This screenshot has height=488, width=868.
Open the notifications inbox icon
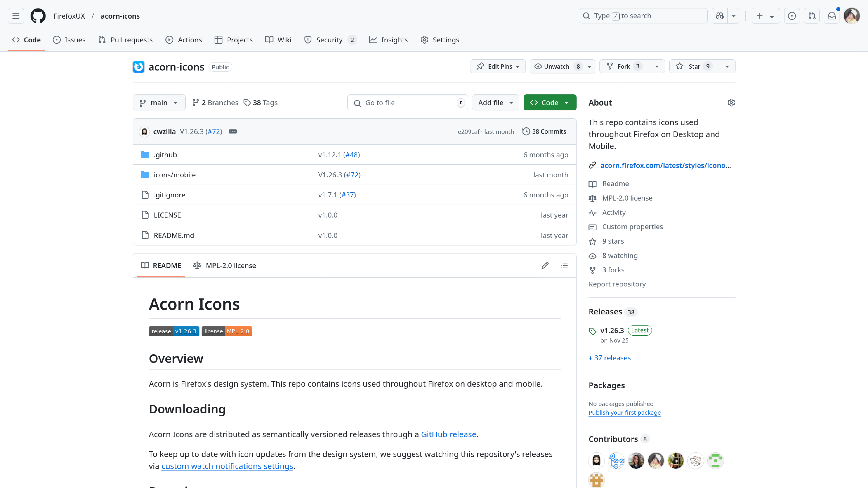[x=832, y=16]
